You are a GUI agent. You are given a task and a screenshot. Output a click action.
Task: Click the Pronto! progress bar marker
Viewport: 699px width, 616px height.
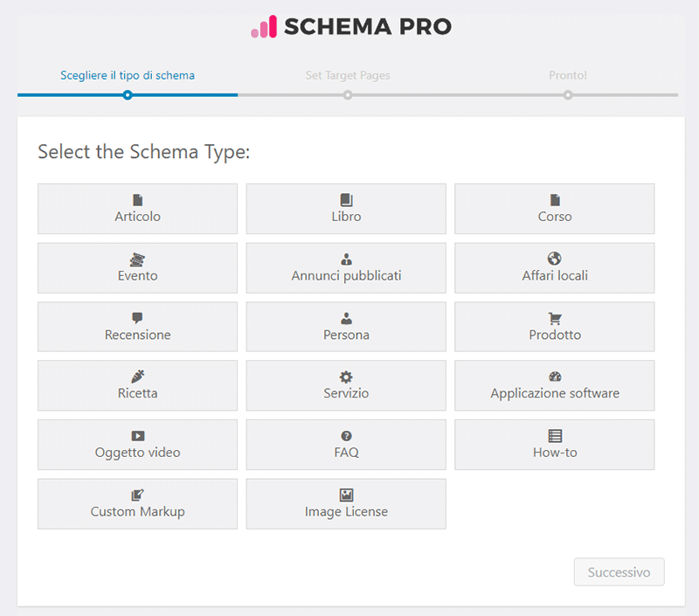568,95
